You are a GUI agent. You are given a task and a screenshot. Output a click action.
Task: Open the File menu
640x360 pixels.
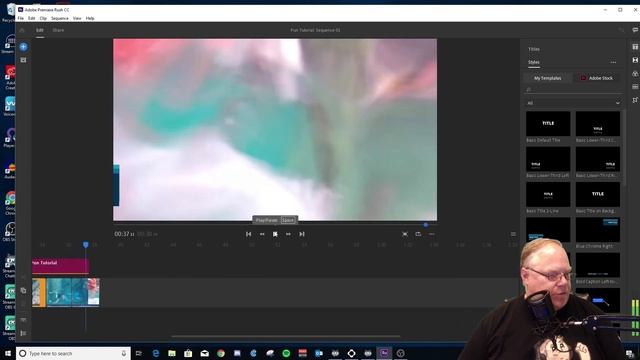click(x=20, y=18)
